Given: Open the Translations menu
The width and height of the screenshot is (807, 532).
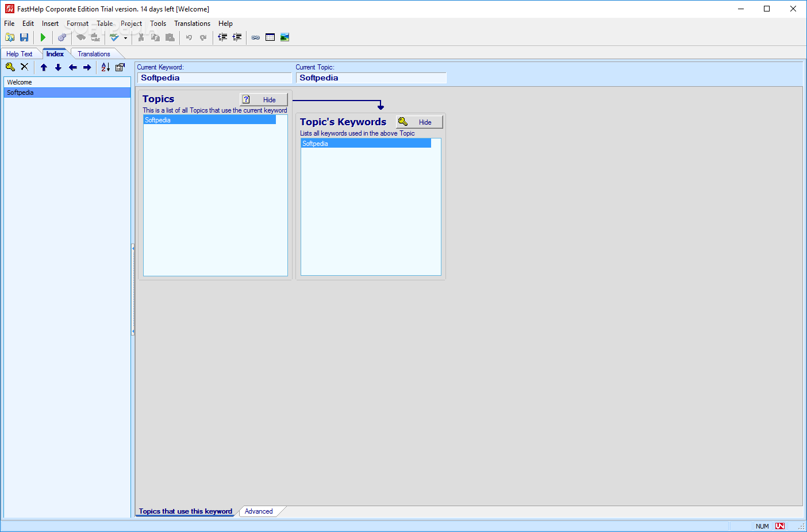Looking at the screenshot, I should coord(192,24).
